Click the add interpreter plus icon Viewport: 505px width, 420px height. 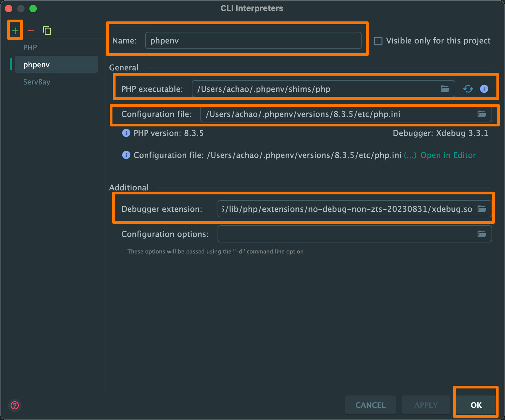click(x=15, y=31)
